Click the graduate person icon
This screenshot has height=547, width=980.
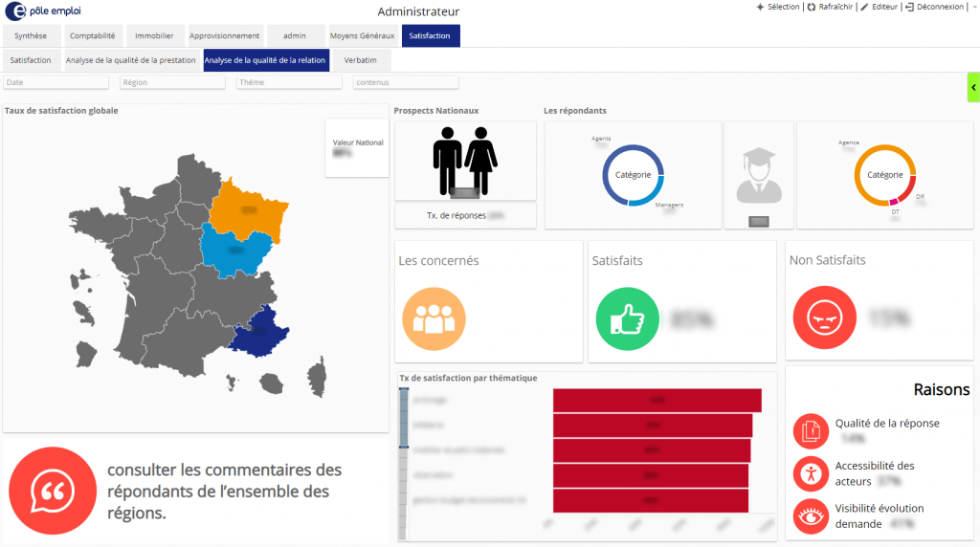[759, 175]
